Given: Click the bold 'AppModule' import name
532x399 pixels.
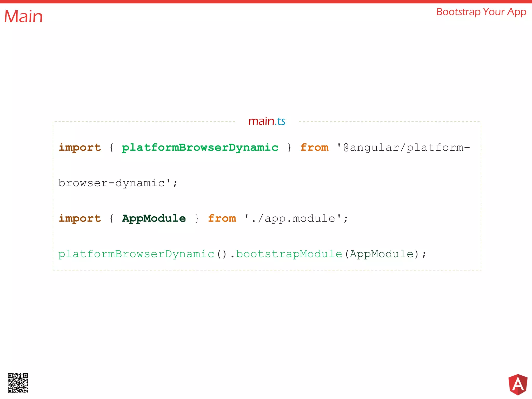Looking at the screenshot, I should tap(154, 218).
